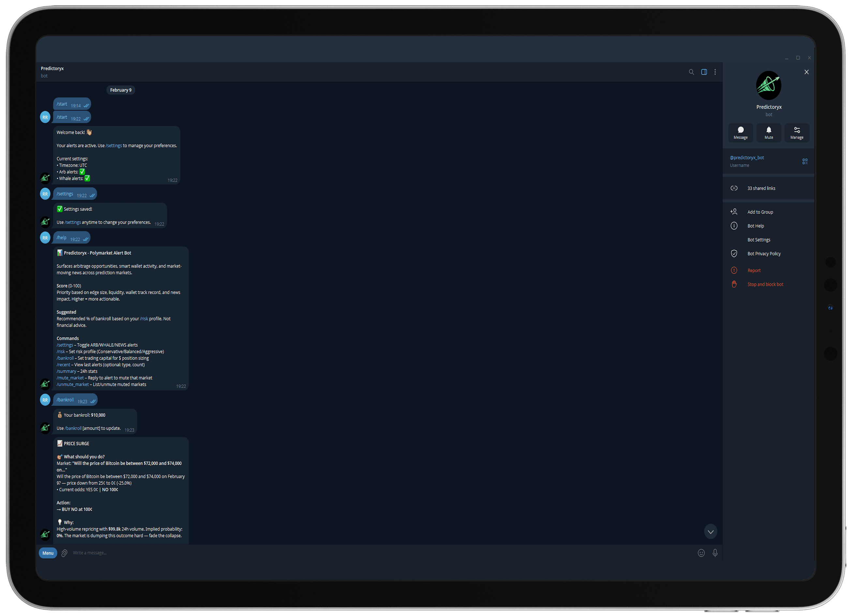
Task: Click Stop and block bot
Action: click(x=765, y=284)
